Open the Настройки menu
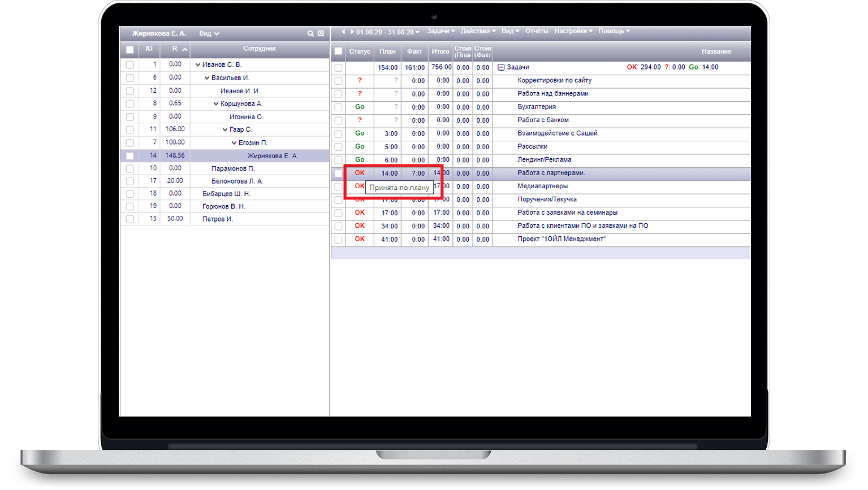 click(x=573, y=31)
